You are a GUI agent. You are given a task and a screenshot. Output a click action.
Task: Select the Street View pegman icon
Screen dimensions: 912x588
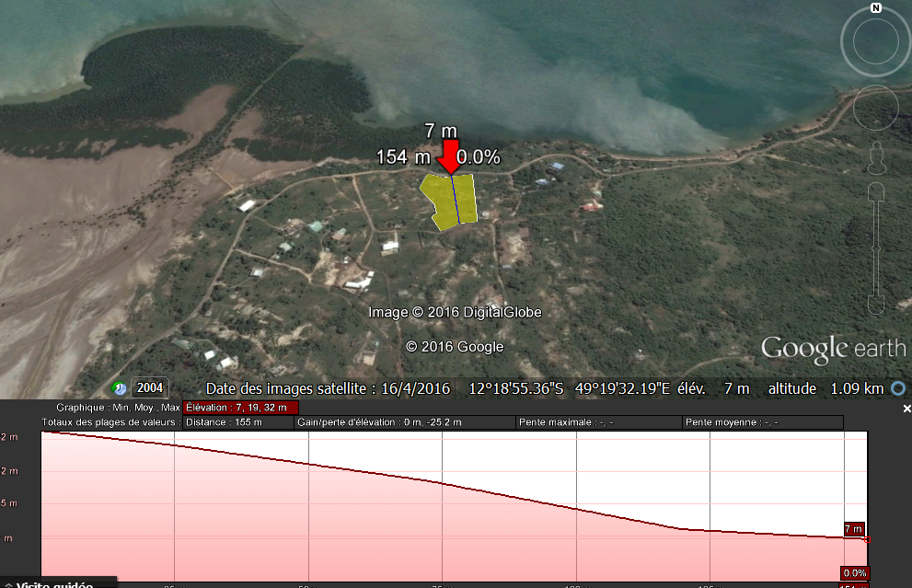click(x=876, y=157)
